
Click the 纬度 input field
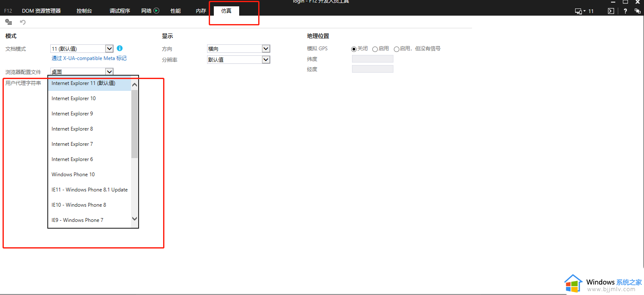[x=372, y=59]
